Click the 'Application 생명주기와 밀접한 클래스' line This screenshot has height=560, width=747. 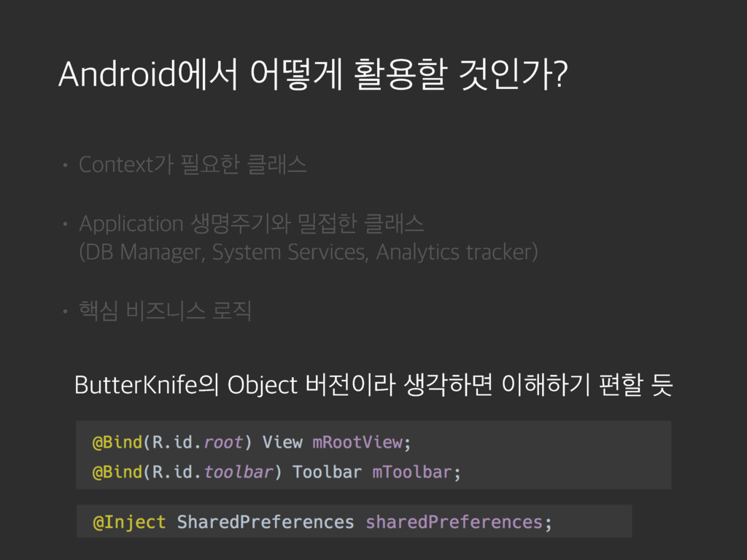pyautogui.click(x=252, y=223)
